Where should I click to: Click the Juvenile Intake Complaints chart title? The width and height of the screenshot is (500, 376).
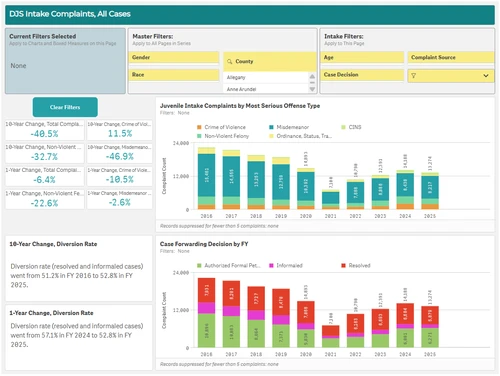point(240,106)
